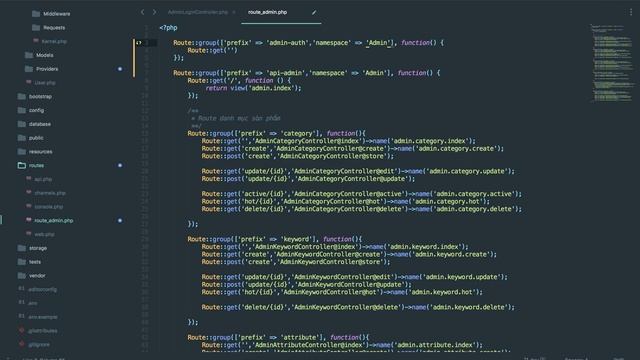Expand the vendor folder
640x360 pixels.
pyautogui.click(x=37, y=276)
